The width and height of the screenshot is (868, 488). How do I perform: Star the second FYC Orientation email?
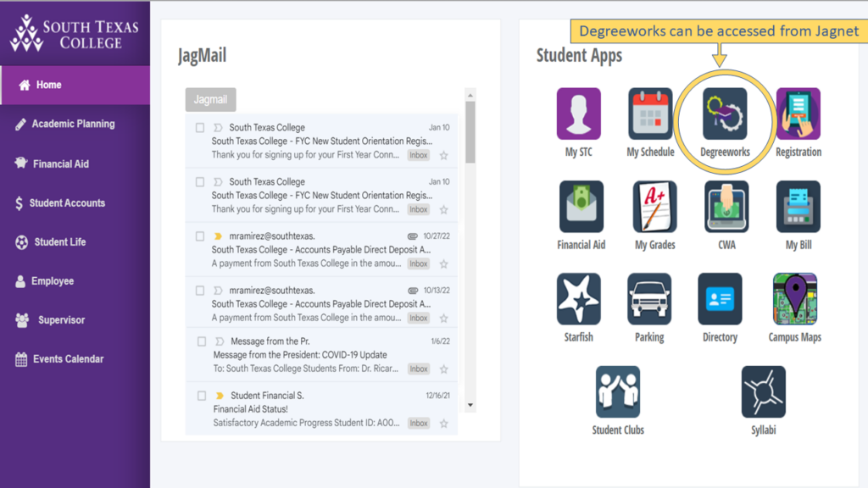[x=444, y=210]
